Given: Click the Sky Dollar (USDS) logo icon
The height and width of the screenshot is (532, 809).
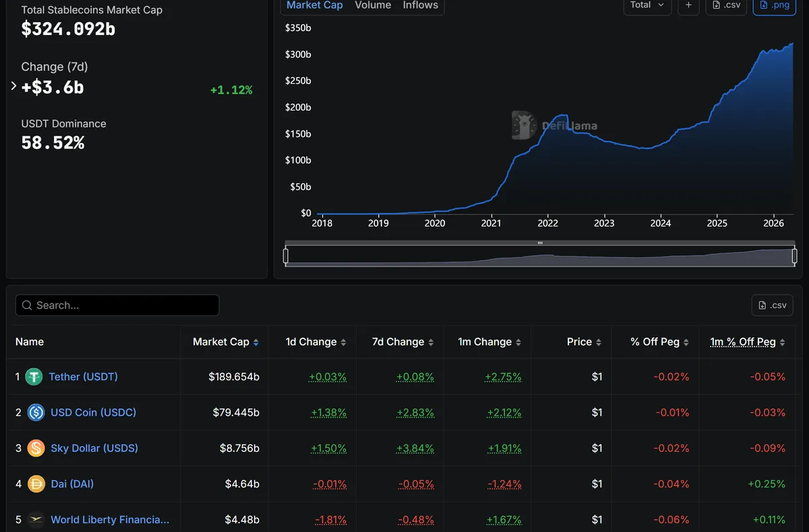Looking at the screenshot, I should 36,448.
